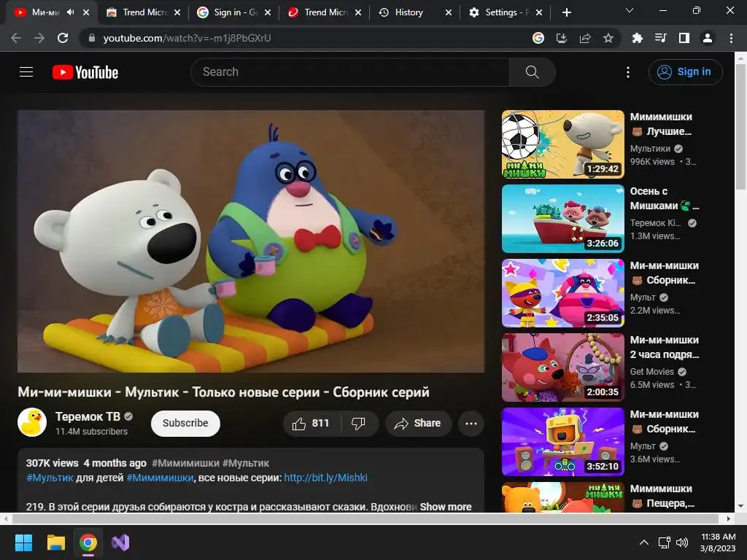Share this page icon in address bar

tap(585, 38)
